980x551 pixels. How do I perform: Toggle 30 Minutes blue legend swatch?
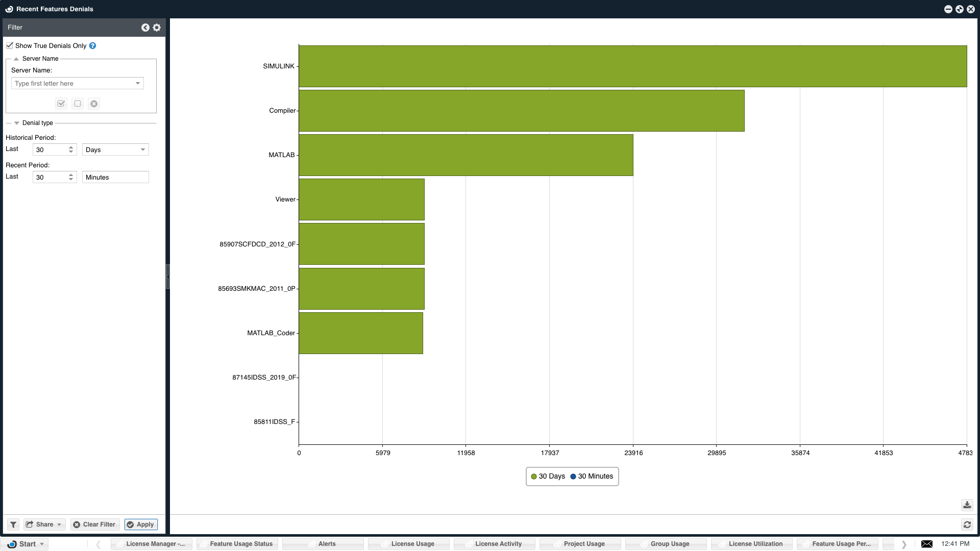(573, 477)
